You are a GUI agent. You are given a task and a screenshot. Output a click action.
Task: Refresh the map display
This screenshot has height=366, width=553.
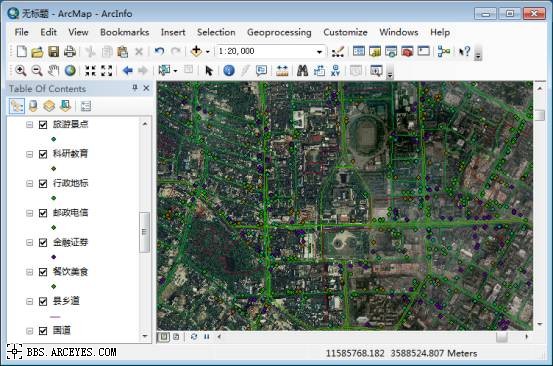(194, 337)
